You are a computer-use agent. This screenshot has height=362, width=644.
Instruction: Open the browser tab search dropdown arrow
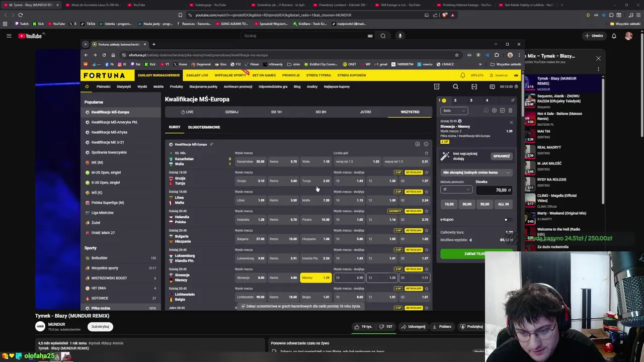pos(86,44)
